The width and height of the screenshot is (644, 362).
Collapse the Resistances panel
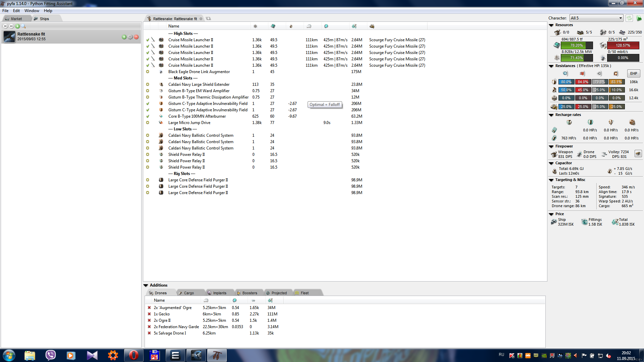(x=551, y=66)
